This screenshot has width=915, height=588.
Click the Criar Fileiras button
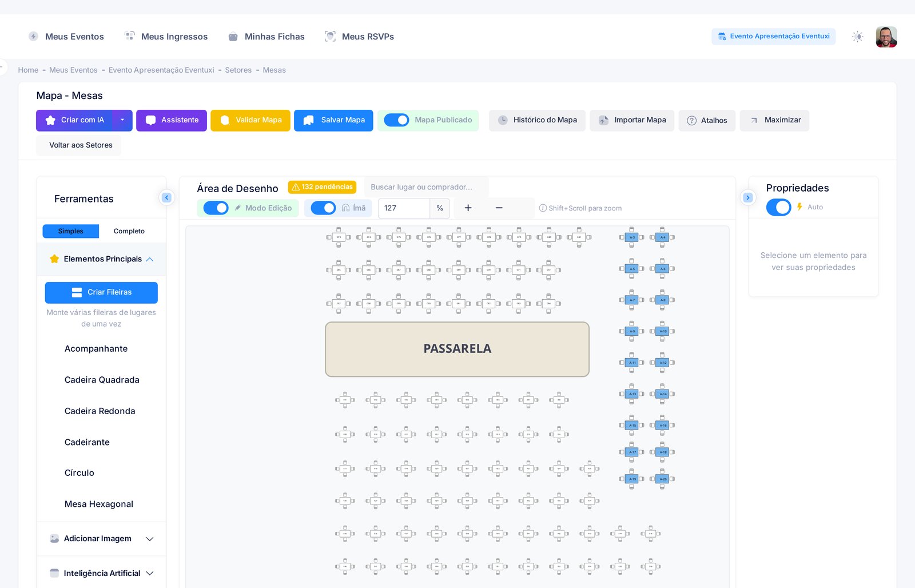(x=101, y=292)
